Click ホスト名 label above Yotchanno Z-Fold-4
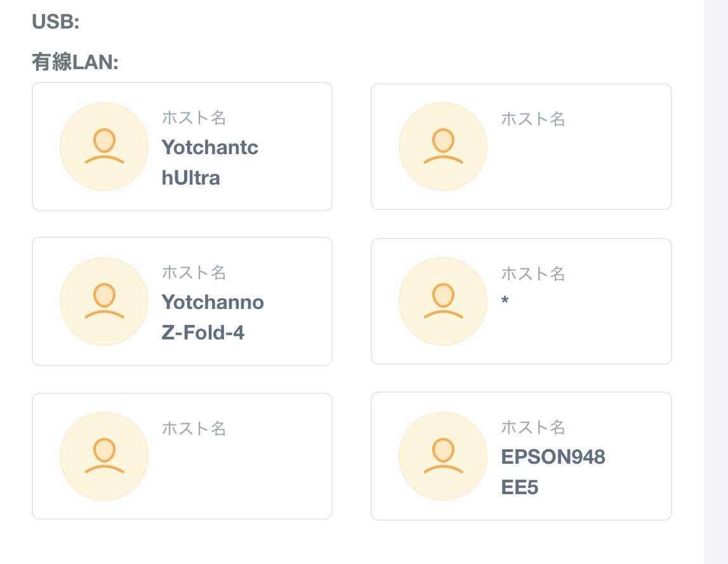Image resolution: width=728 pixels, height=564 pixels. click(194, 273)
